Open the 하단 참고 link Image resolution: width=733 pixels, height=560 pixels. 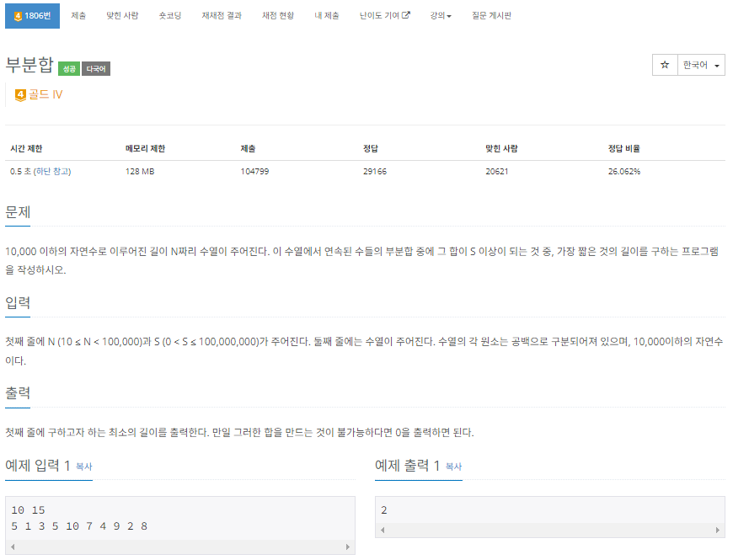[x=52, y=172]
